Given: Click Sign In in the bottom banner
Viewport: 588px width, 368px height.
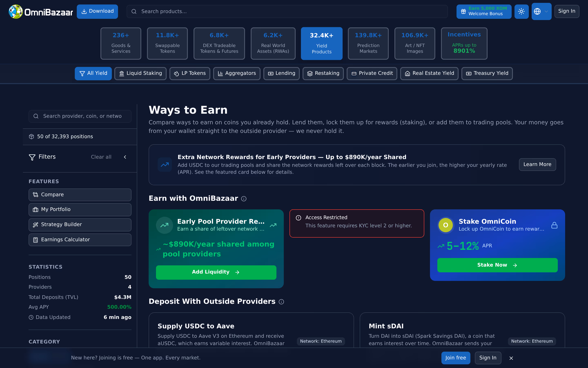Looking at the screenshot, I should [488, 358].
